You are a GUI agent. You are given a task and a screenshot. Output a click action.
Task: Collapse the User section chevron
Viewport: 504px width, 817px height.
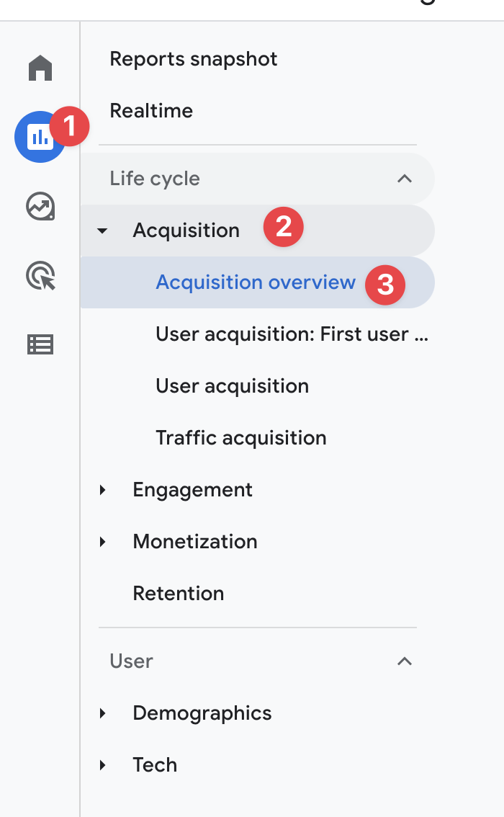coord(405,661)
